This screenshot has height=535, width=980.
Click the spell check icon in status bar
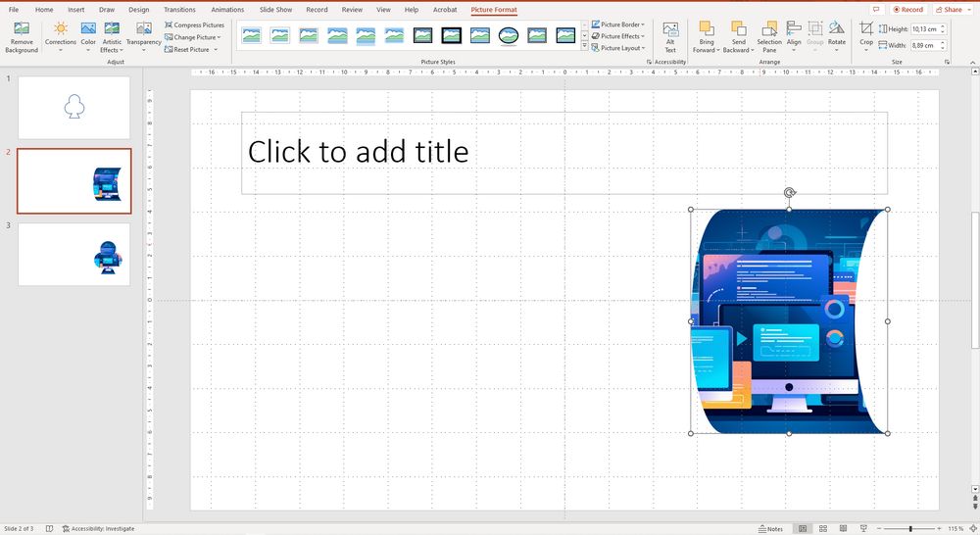pos(49,529)
